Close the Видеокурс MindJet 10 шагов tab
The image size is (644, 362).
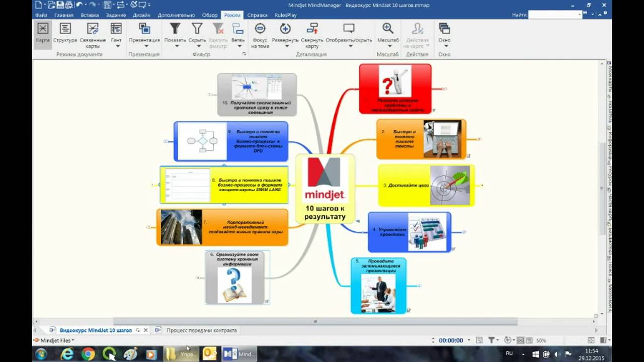pyautogui.click(x=146, y=330)
